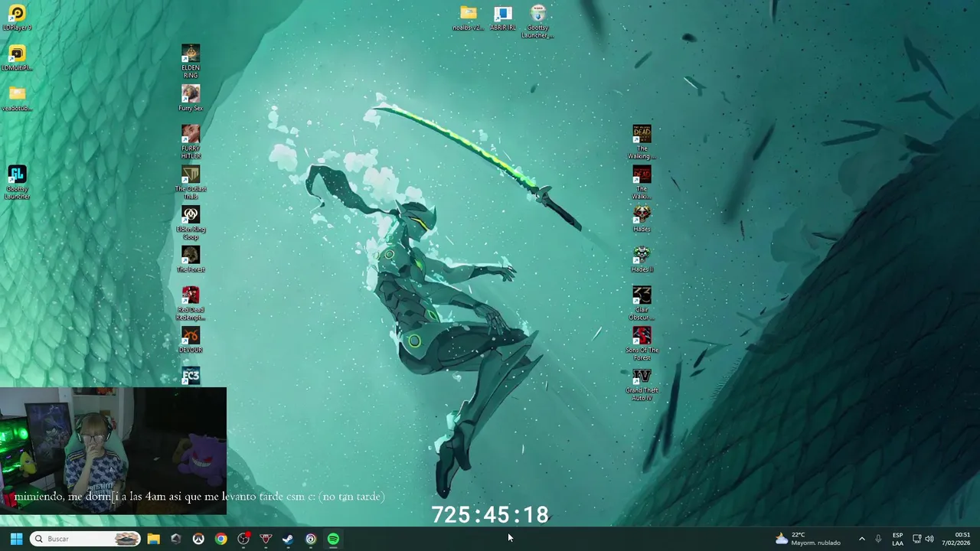Select the teal GL Goottsy Launcher icon
This screenshot has height=551, width=980.
(17, 183)
